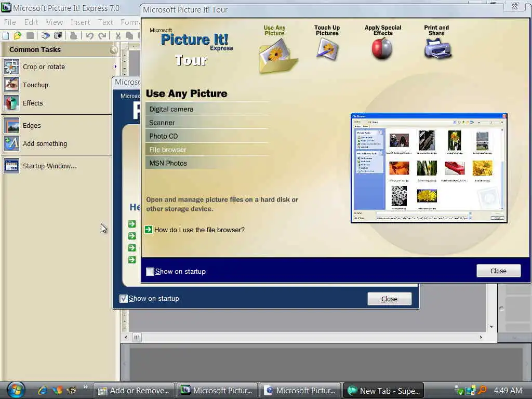Click the Undo arrow toolbar icon
Viewport: 532px width, 399px height.
click(x=89, y=36)
